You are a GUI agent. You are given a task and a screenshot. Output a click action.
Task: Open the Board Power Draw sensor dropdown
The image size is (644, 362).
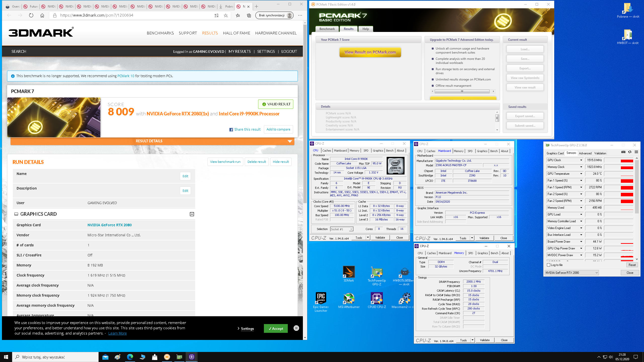point(581,242)
